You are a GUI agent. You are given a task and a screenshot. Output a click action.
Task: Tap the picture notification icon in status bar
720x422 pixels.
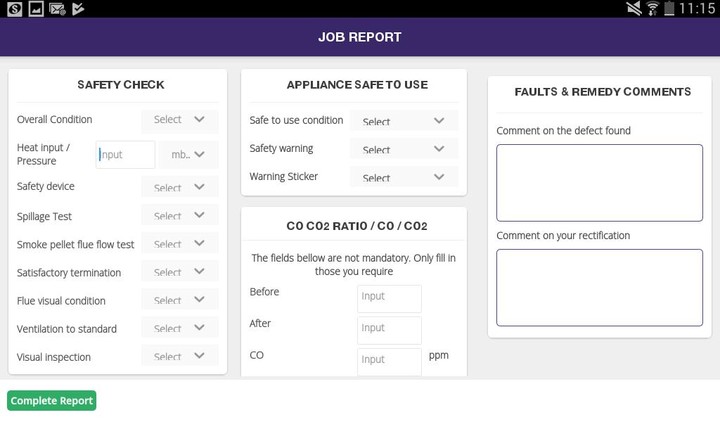(x=36, y=9)
